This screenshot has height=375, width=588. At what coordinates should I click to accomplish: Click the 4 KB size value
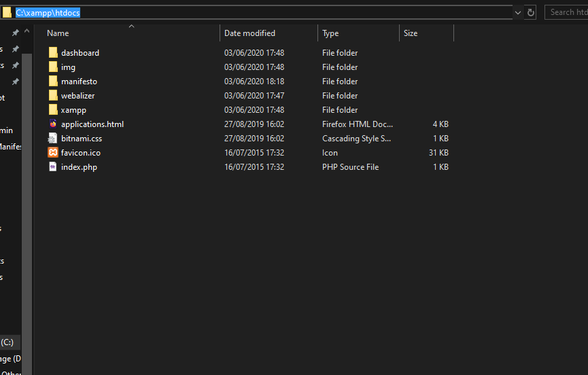pos(440,124)
